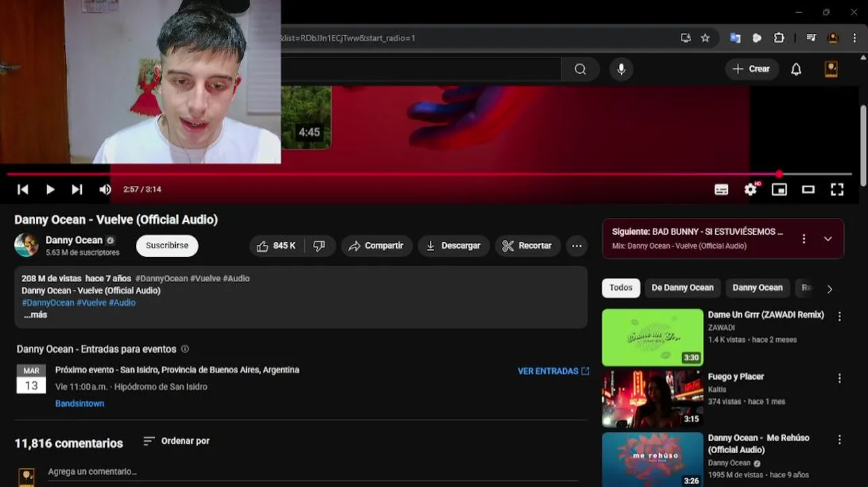This screenshot has height=487, width=868.
Task: Open YouTube notifications bell
Action: [796, 69]
